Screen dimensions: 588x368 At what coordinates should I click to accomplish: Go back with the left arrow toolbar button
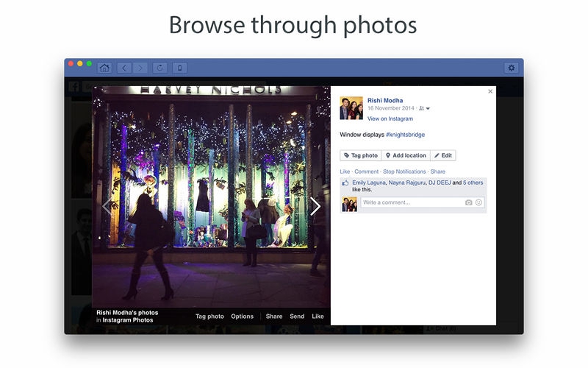(124, 68)
